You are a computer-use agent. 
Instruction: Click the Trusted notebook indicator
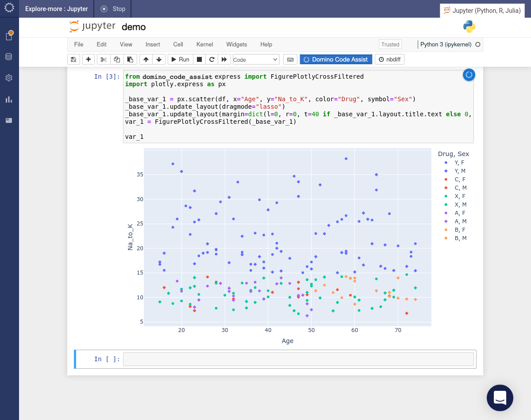click(x=390, y=44)
